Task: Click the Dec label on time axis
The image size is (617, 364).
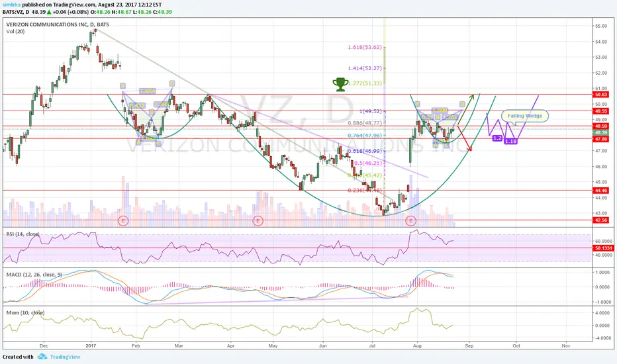Action: pyautogui.click(x=44, y=346)
